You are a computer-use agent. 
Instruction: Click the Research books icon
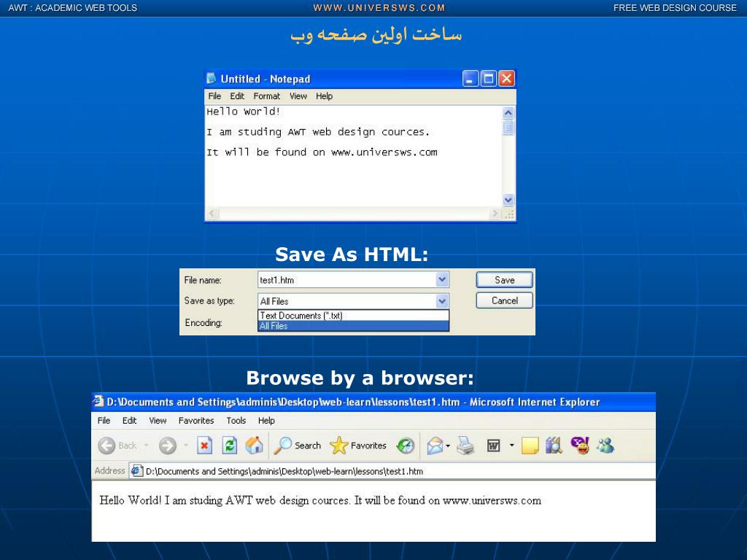click(554, 446)
